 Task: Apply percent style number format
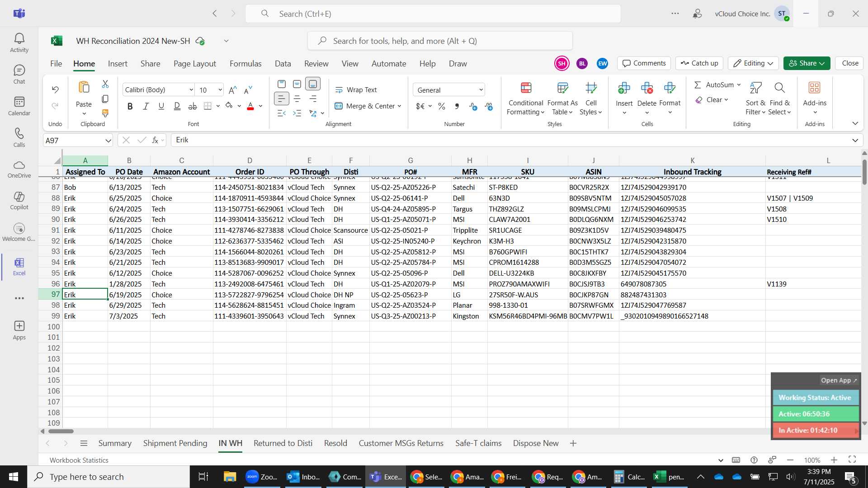pyautogui.click(x=442, y=106)
